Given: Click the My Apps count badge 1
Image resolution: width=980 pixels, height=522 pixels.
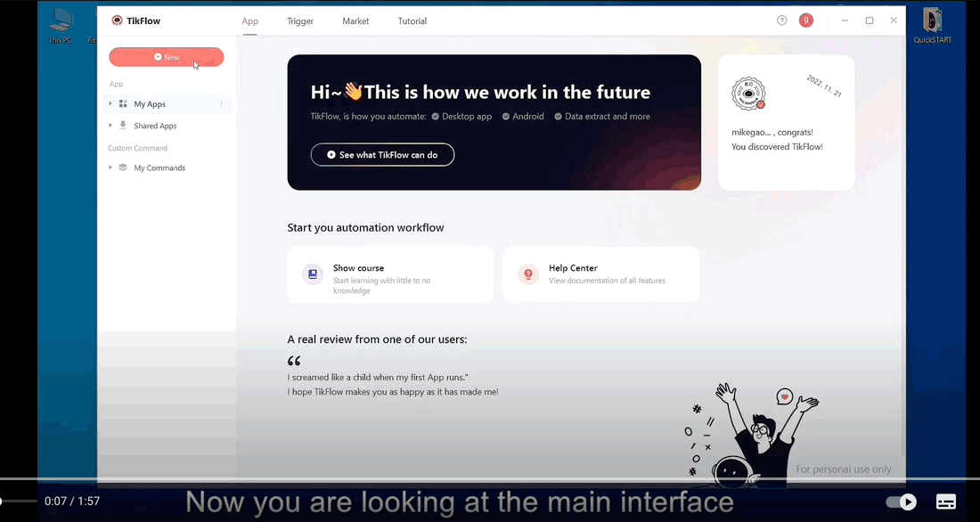Looking at the screenshot, I should click(221, 103).
